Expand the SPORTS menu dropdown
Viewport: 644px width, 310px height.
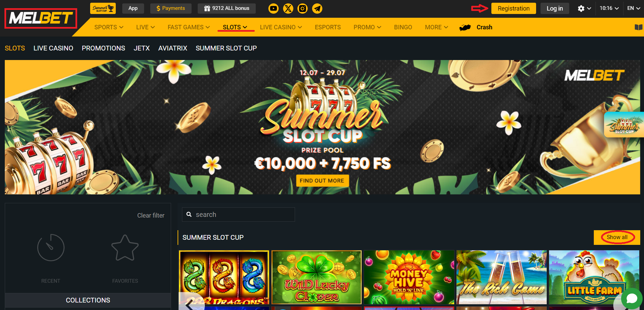(x=109, y=27)
